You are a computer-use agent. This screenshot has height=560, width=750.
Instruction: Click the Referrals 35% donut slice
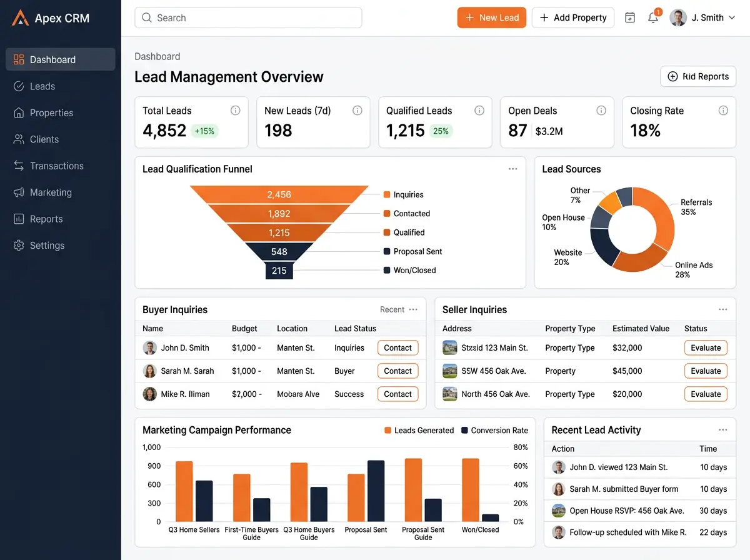(x=662, y=216)
